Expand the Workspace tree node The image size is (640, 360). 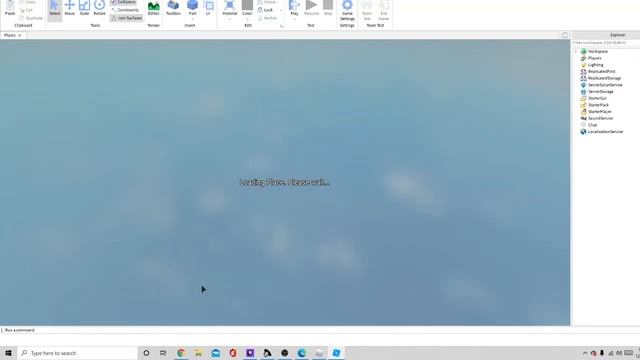click(x=576, y=51)
